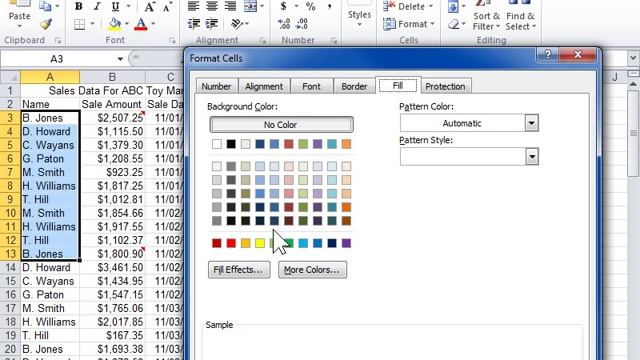Image resolution: width=640 pixels, height=360 pixels.
Task: Pick orange theme color swatch in top row
Action: pyautogui.click(x=346, y=144)
